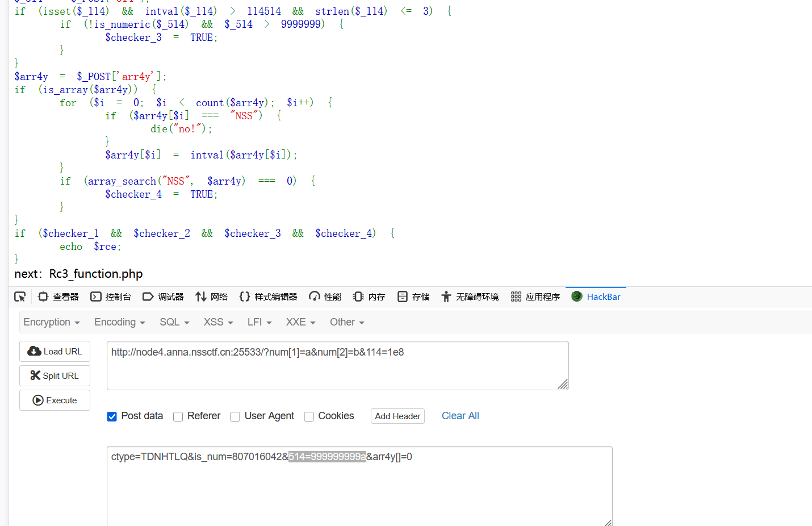Click the Load URL button
The height and width of the screenshot is (526, 812).
(55, 352)
